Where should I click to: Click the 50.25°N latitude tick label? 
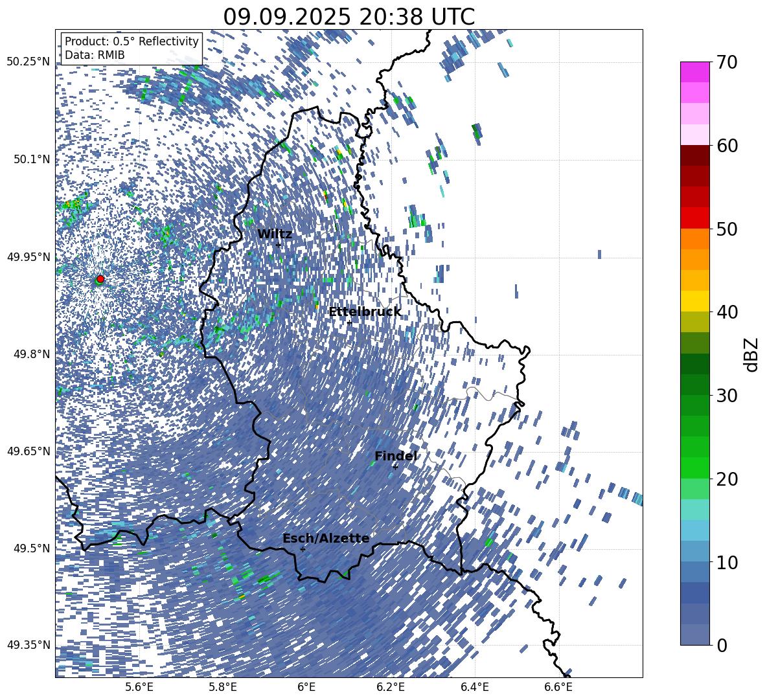click(x=29, y=62)
